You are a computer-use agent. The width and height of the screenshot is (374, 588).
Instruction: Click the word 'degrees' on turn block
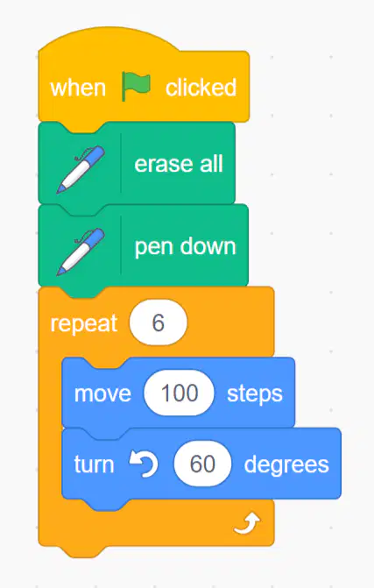pyautogui.click(x=286, y=465)
